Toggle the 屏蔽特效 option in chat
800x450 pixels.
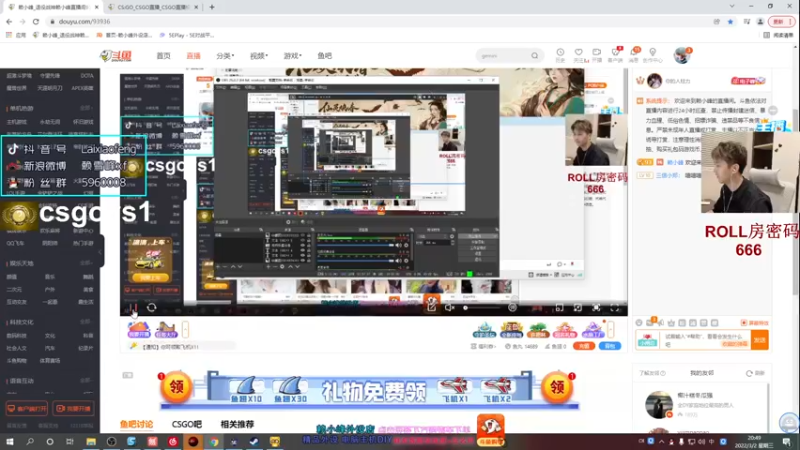[755, 323]
